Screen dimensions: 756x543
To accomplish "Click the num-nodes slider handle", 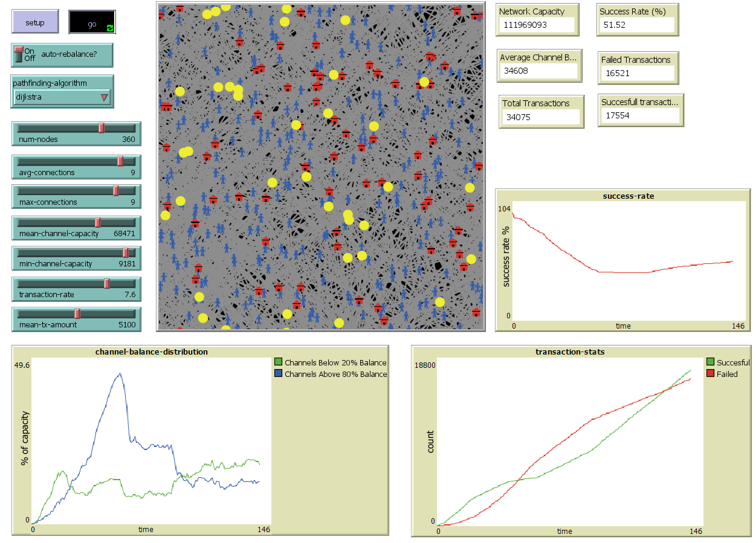I will 102,128.
